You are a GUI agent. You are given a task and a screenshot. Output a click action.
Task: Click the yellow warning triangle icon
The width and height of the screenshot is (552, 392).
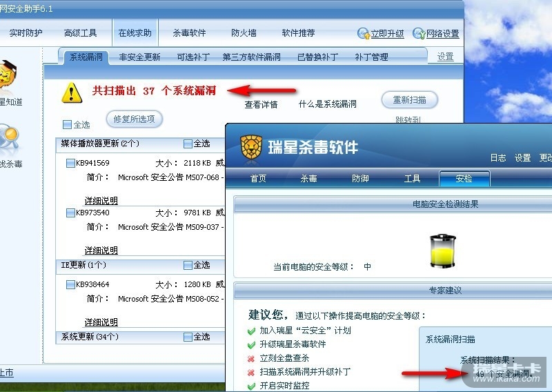tap(72, 92)
